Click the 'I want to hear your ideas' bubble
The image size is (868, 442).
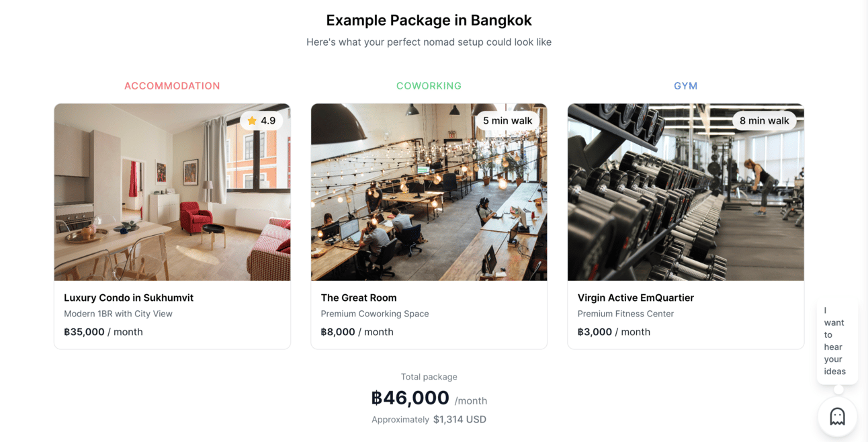[837, 341]
